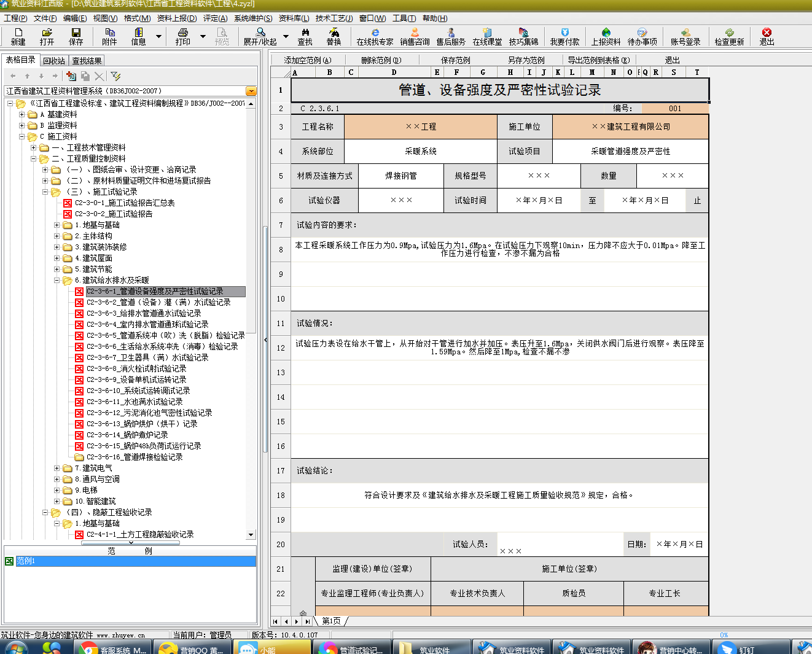
Task: Click the filter funnel icon in tree toolbar
Action: 115,76
